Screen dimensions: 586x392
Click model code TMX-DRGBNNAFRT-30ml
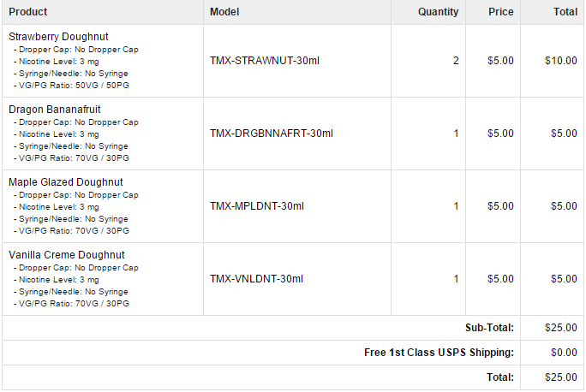pos(272,134)
